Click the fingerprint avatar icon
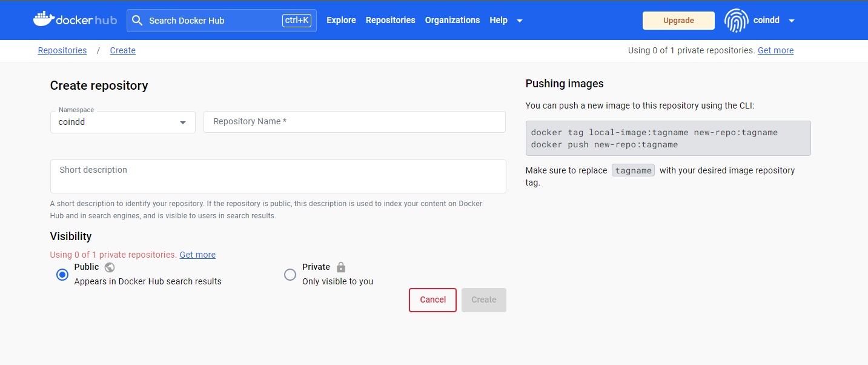 [736, 21]
